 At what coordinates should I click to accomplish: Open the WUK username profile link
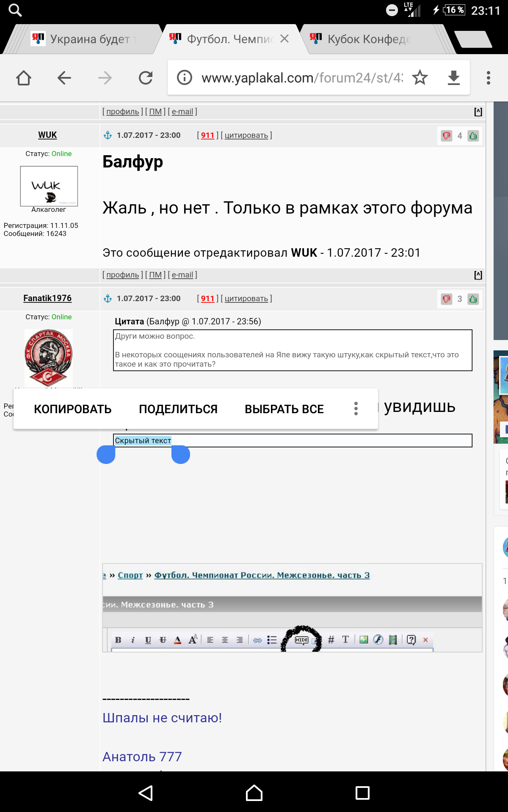click(47, 135)
